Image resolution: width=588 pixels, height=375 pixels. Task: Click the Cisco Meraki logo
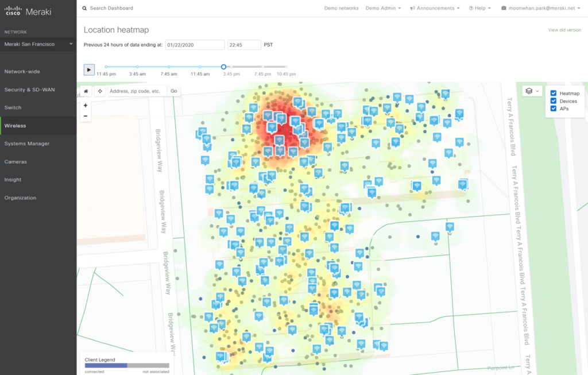coord(30,9)
